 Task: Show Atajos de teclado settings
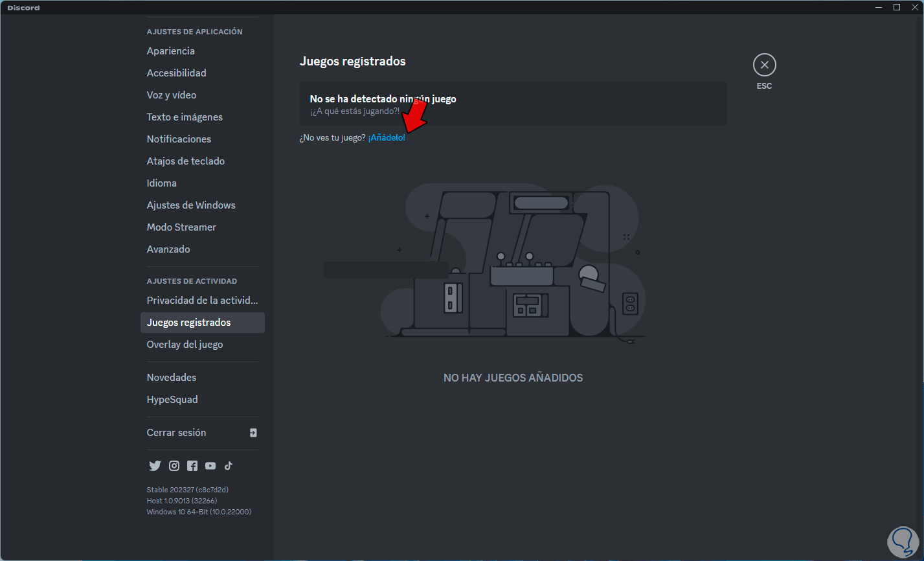pos(202,161)
